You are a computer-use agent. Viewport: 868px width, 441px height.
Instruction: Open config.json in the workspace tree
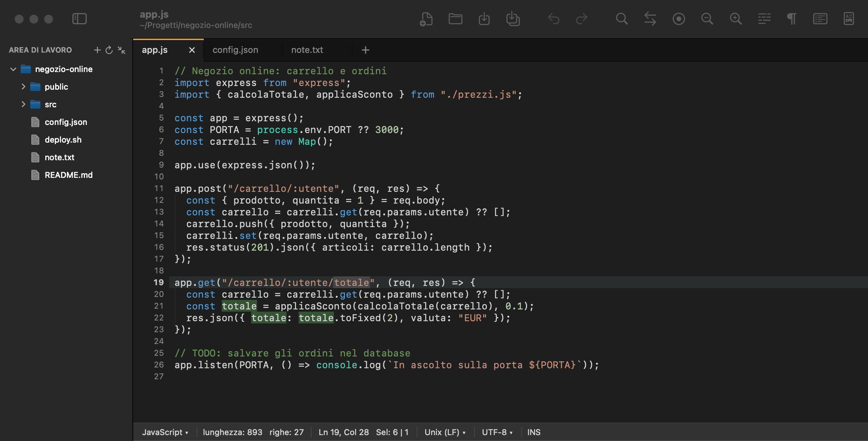pyautogui.click(x=66, y=122)
